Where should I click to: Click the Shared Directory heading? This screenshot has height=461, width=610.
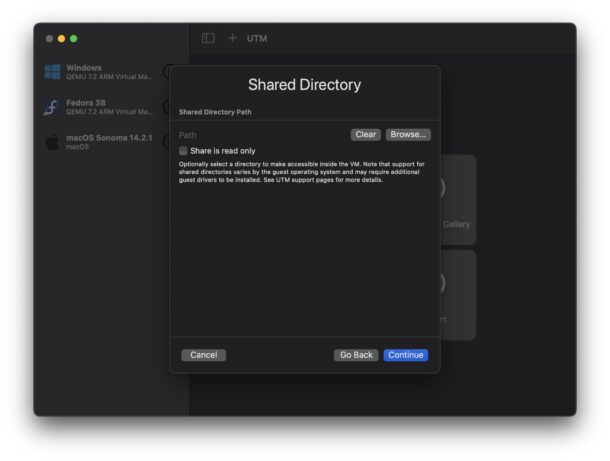click(x=304, y=85)
